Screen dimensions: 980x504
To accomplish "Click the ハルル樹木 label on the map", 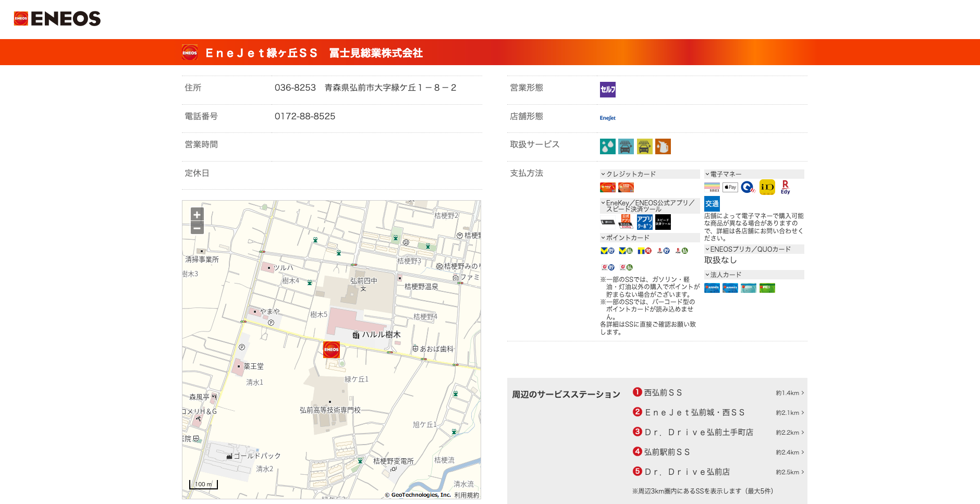I will point(381,335).
